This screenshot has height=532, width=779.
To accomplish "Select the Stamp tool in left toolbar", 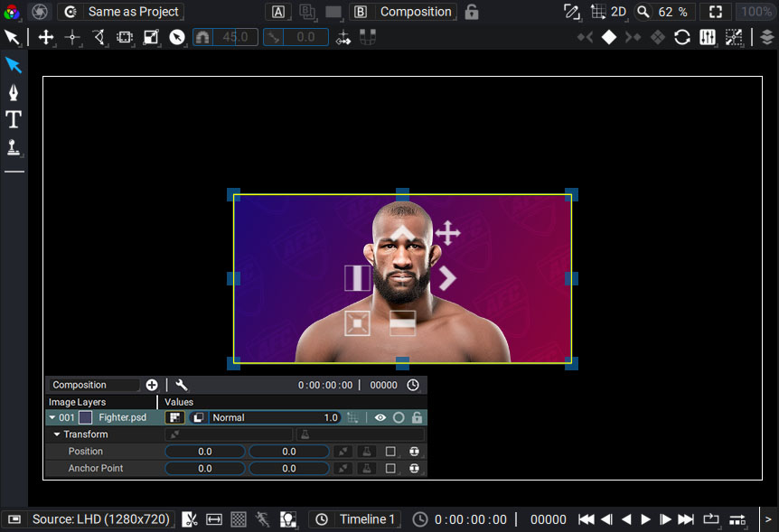I will pos(14,147).
